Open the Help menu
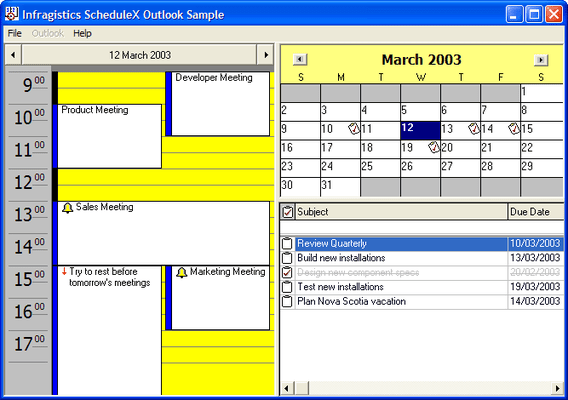568x400 pixels. point(82,33)
